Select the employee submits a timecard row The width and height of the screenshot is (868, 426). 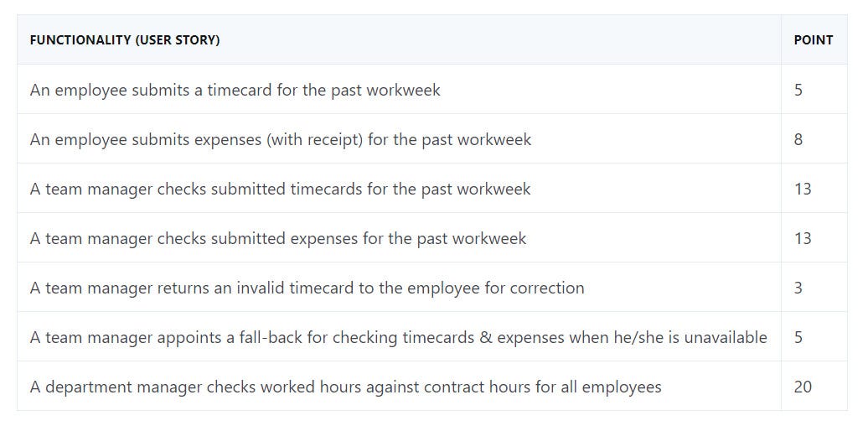[431, 89]
